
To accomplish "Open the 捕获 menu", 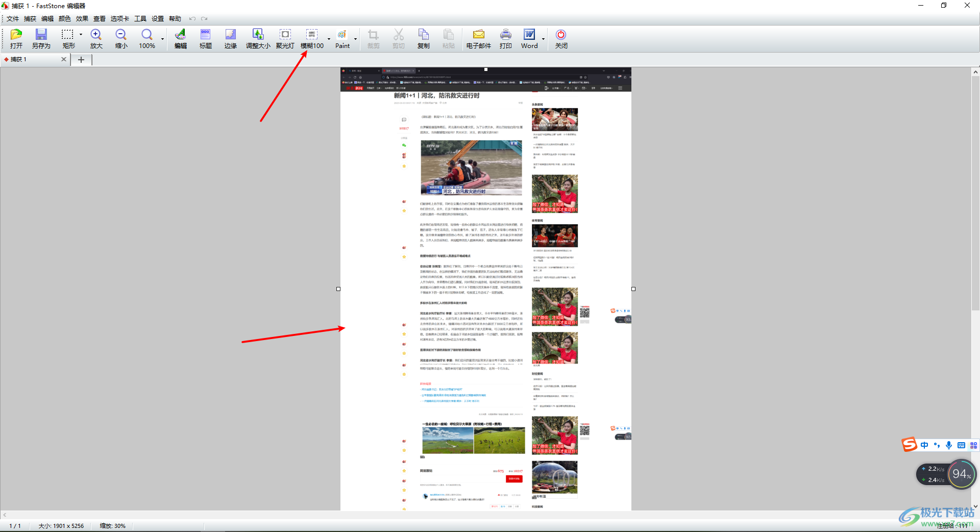I will [x=30, y=19].
